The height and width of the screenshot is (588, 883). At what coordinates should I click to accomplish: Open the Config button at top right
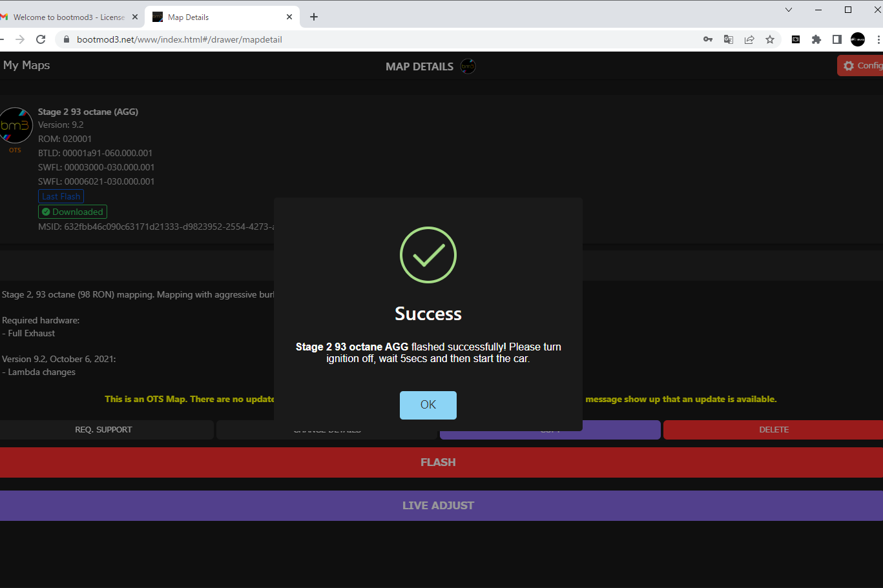point(861,66)
